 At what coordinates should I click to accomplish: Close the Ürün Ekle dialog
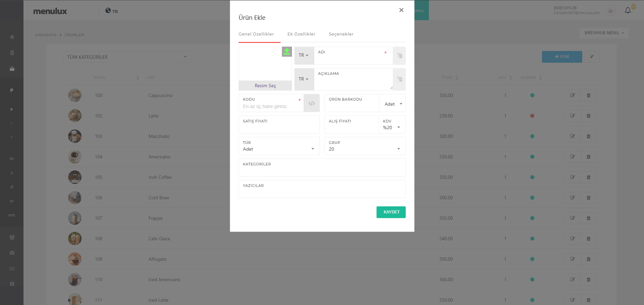coord(401,10)
